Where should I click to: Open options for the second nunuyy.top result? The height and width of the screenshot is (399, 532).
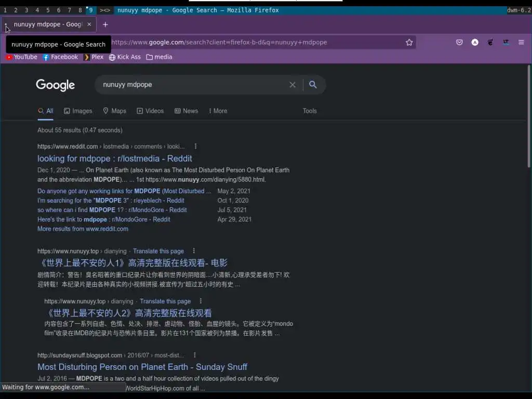tap(201, 301)
